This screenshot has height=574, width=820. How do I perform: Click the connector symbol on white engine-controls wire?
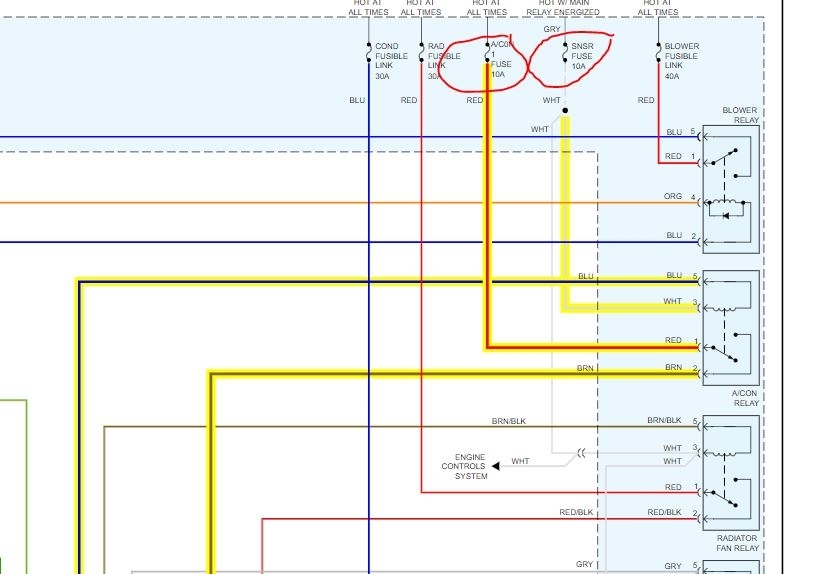581,453
